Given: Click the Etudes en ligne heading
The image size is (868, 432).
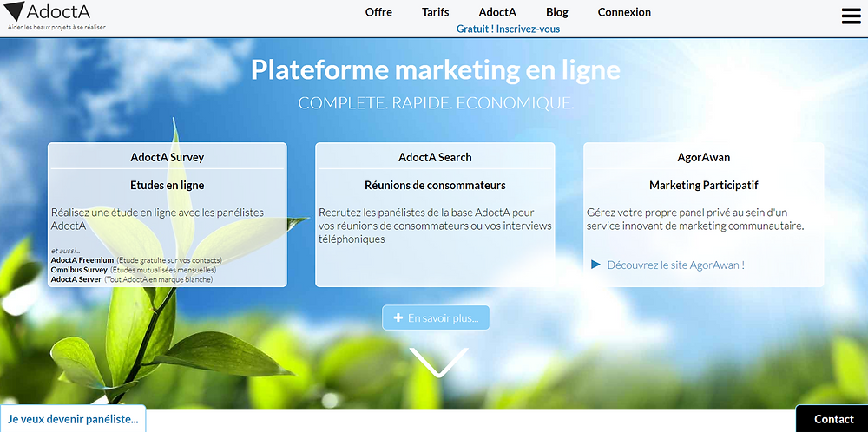Looking at the screenshot, I should [168, 186].
